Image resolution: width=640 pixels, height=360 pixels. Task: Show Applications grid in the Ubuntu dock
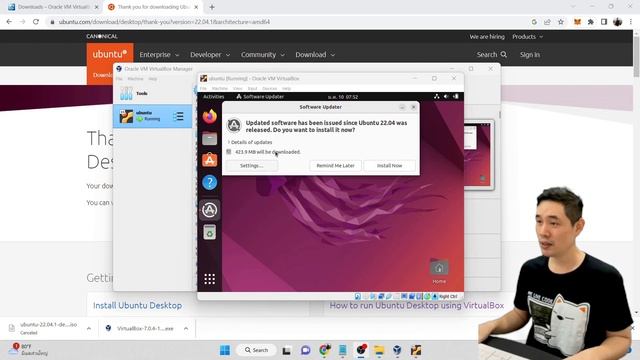coord(209,279)
